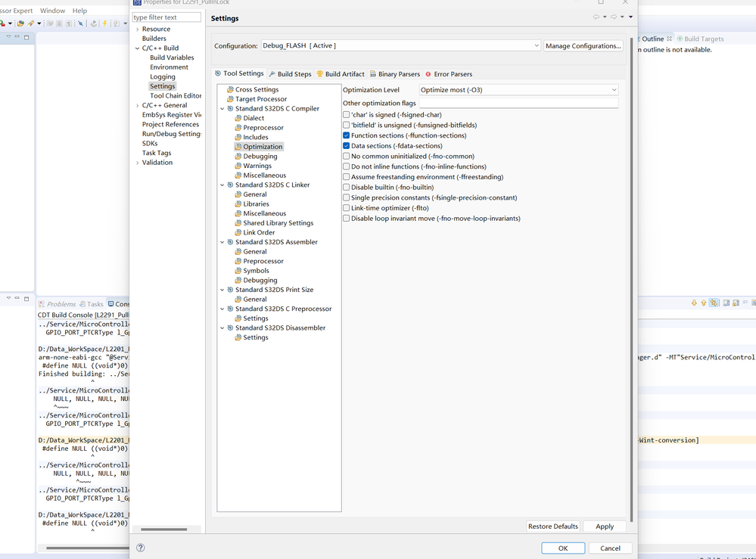The width and height of the screenshot is (756, 559).
Task: Collapse Standard S32DS Print Size node
Action: [x=222, y=290]
